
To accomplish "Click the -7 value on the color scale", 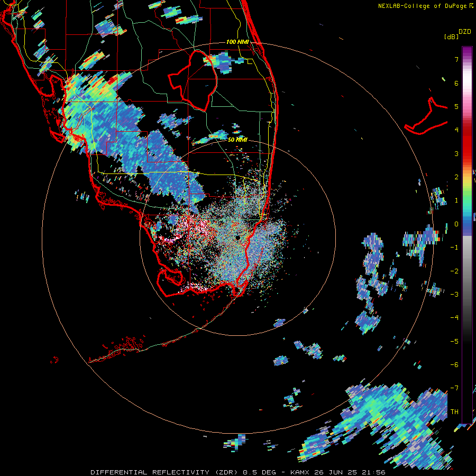I will tap(454, 388).
